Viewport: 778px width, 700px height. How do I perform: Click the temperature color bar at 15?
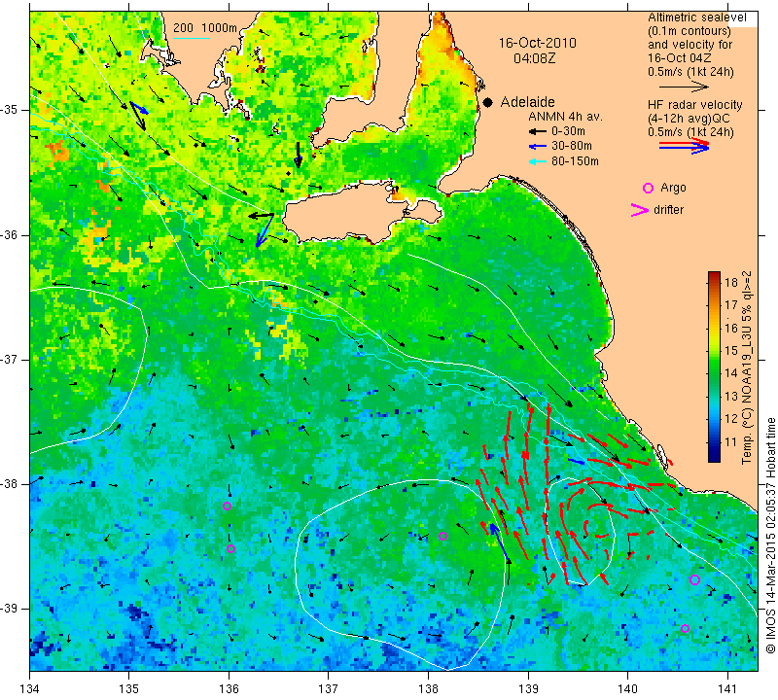coord(714,351)
